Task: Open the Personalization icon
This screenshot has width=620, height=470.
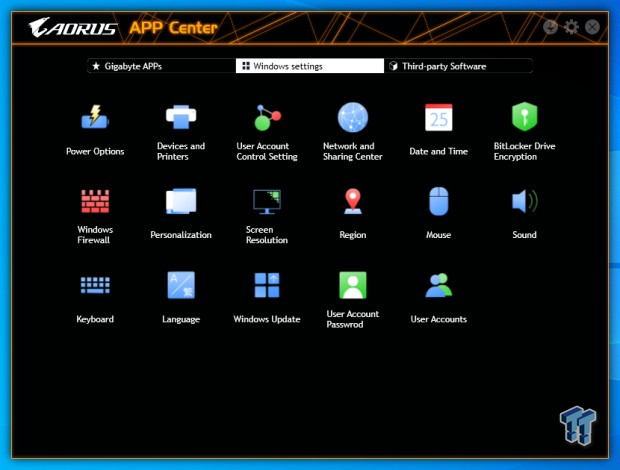Action: (x=181, y=201)
